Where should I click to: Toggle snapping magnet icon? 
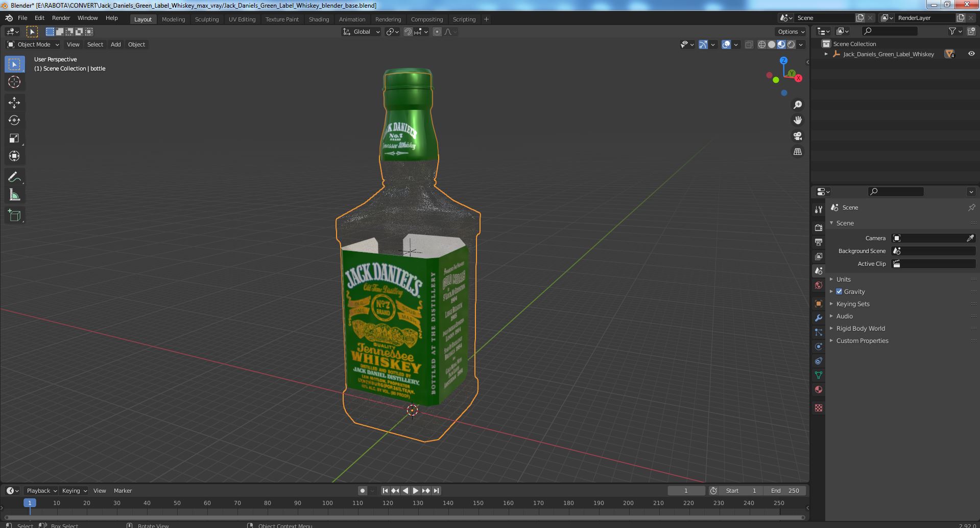[x=408, y=32]
